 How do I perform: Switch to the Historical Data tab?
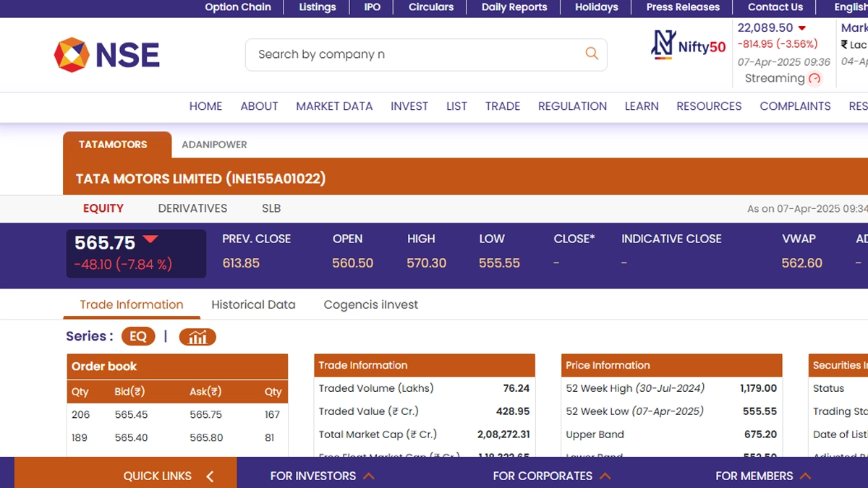tap(253, 304)
